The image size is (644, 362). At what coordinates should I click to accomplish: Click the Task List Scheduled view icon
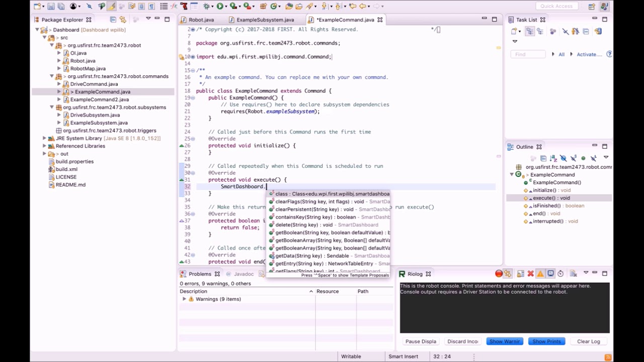click(x=540, y=31)
